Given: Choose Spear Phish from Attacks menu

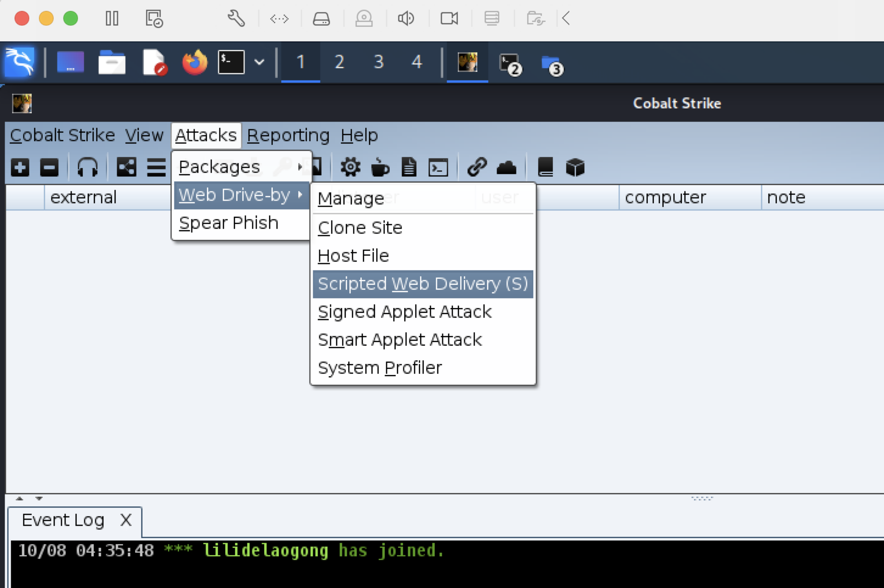Looking at the screenshot, I should coord(241,223).
